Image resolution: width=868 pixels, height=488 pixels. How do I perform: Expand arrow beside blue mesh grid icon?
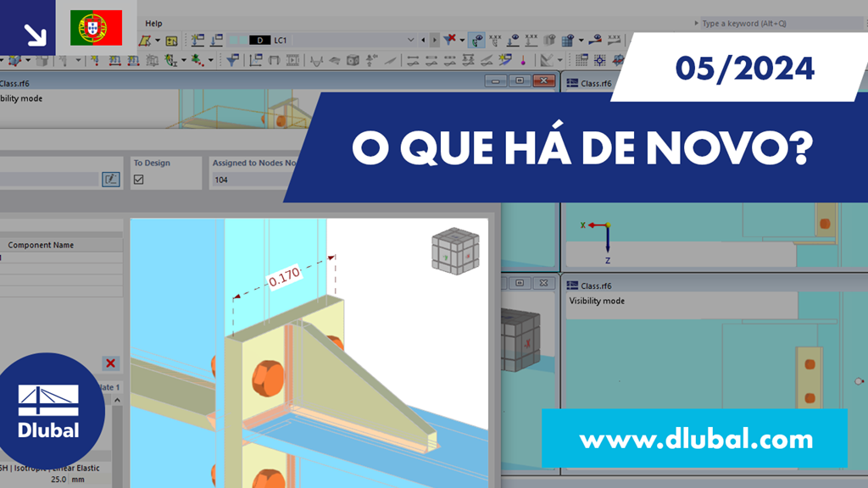tap(581, 40)
